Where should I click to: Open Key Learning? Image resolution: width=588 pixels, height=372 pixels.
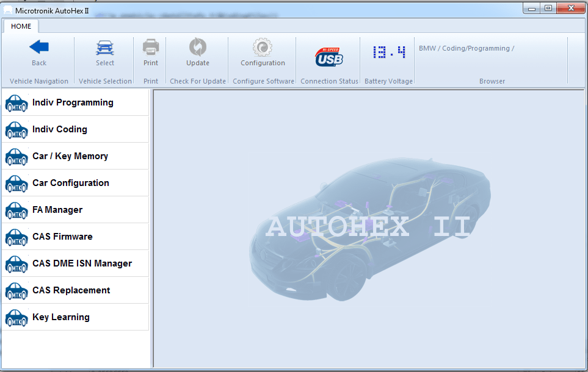pos(75,317)
